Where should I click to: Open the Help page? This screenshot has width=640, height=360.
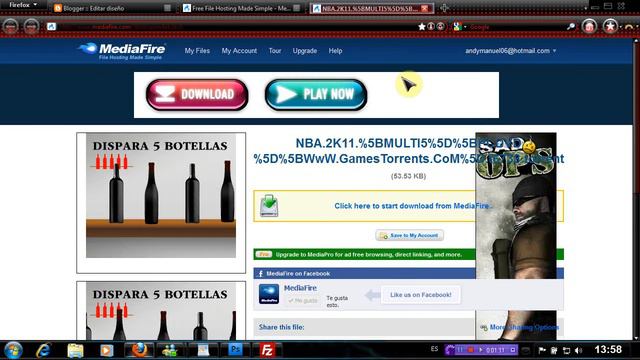pyautogui.click(x=335, y=51)
